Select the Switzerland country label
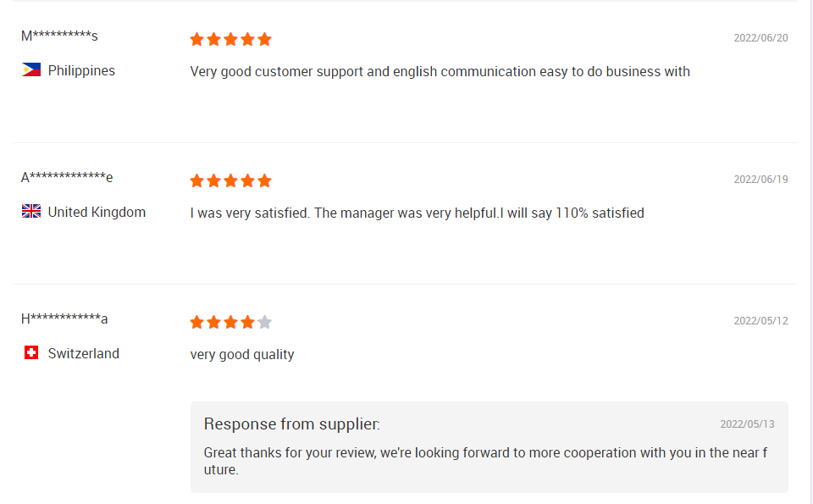813x504 pixels. 84,353
